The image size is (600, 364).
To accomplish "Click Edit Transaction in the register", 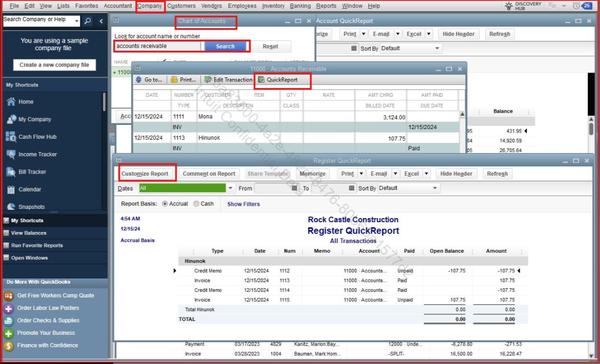I will [229, 79].
